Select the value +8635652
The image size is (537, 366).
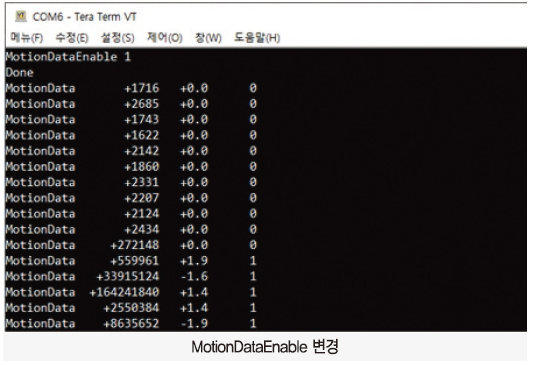pyautogui.click(x=131, y=324)
